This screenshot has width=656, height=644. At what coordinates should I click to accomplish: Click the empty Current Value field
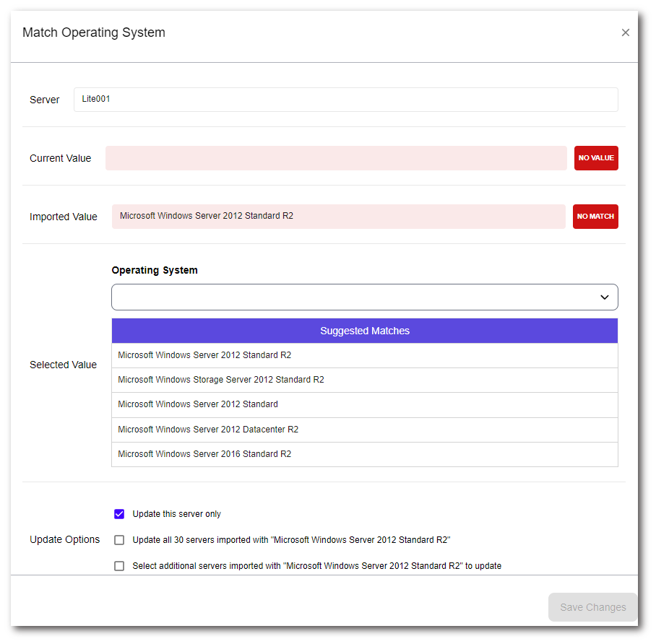336,158
